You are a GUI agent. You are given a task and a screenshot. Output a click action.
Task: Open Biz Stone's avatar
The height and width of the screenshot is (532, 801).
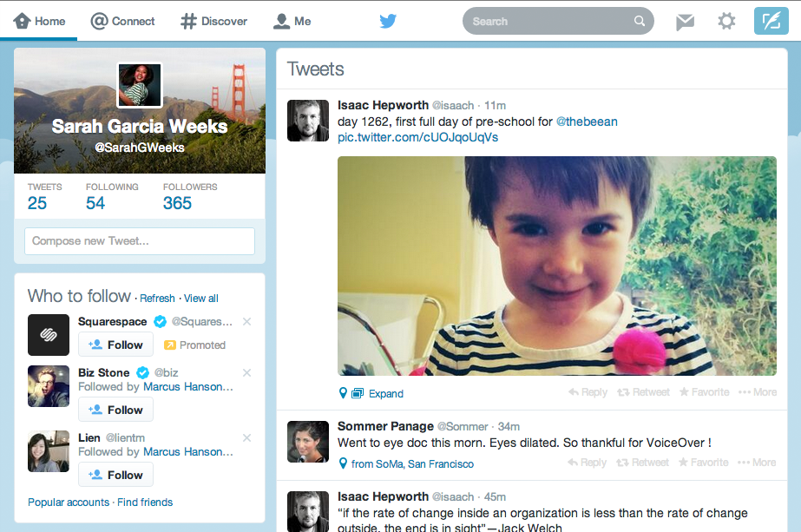49,386
